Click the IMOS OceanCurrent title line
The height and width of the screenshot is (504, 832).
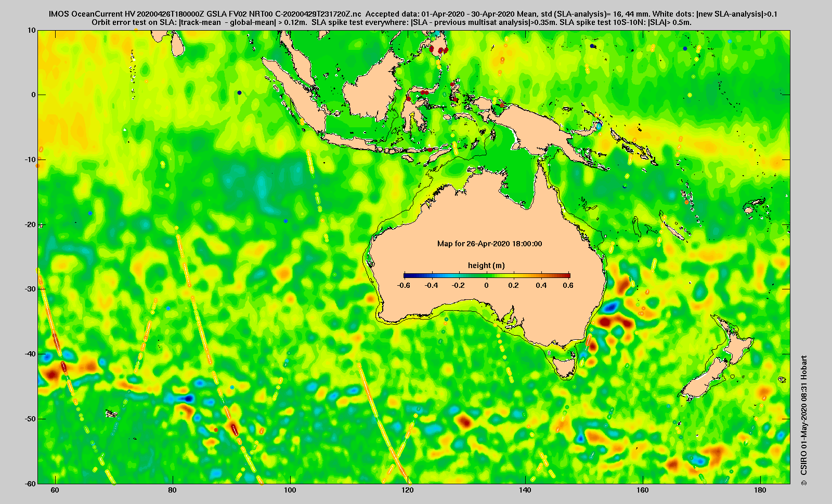413,14
